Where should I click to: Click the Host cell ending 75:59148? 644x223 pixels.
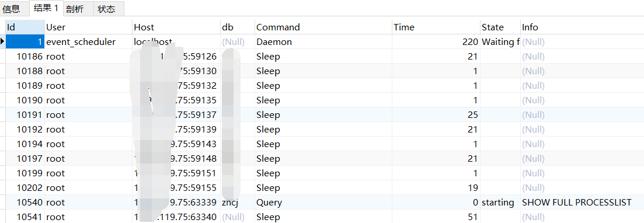click(176, 159)
